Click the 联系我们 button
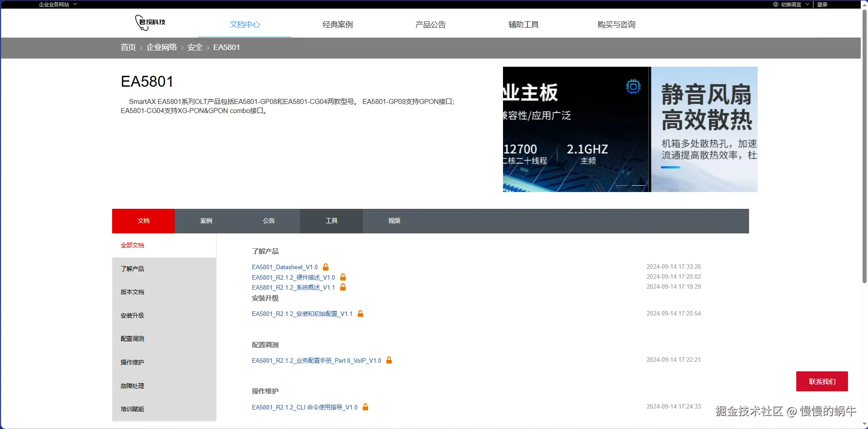This screenshot has width=868, height=429. tap(822, 381)
